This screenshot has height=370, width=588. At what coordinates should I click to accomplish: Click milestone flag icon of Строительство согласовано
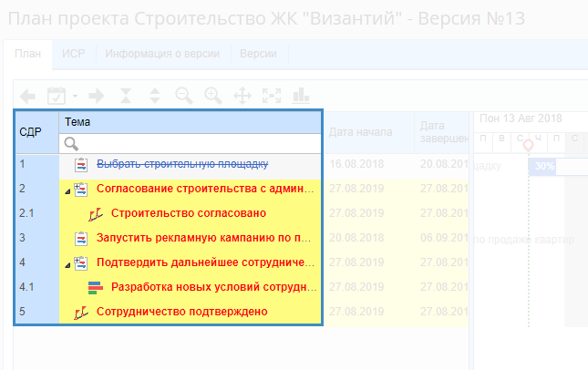pos(96,214)
